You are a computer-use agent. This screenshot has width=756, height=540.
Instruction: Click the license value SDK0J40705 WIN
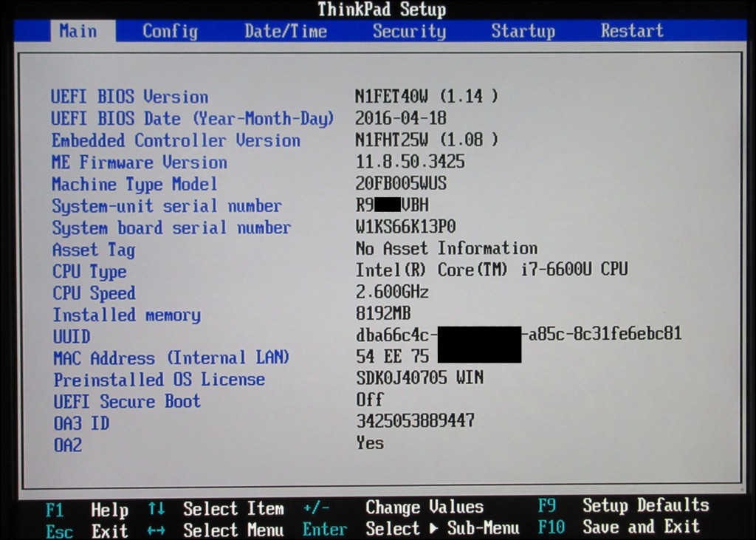tap(420, 377)
